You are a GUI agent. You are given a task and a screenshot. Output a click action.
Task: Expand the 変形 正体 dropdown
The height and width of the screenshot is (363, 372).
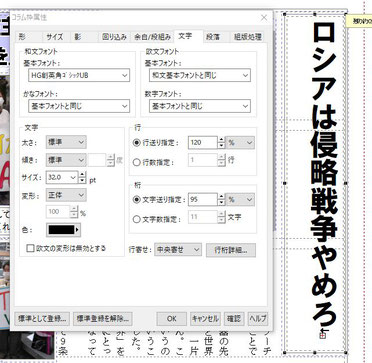click(x=66, y=195)
